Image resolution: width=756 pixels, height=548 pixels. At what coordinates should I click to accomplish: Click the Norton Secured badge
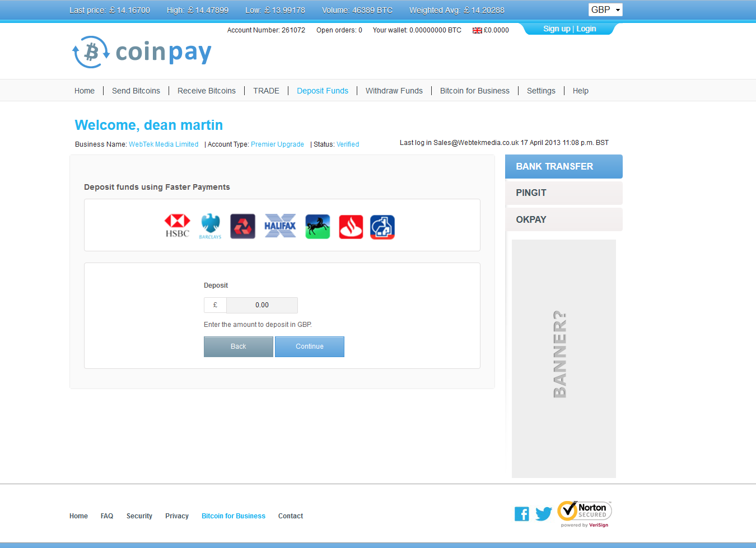[584, 514]
